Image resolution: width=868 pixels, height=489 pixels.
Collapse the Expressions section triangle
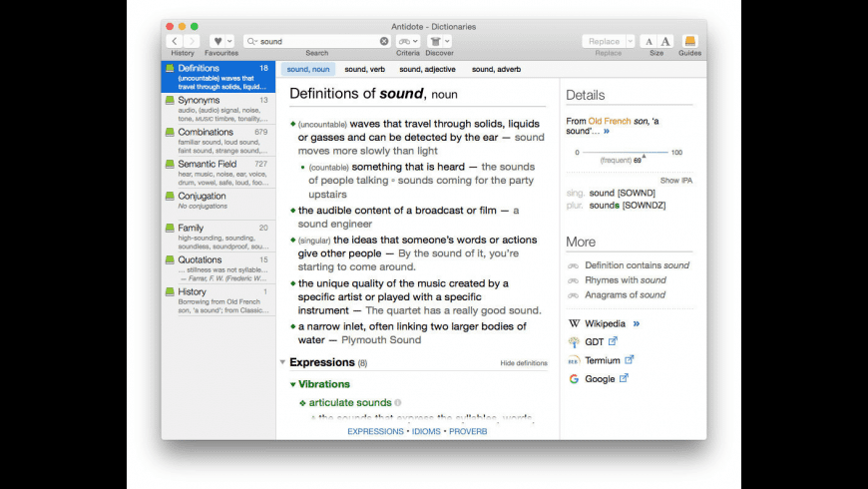[283, 362]
